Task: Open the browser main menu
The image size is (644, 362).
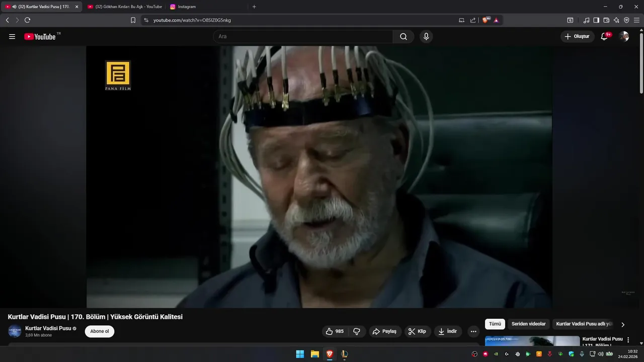Action: [x=636, y=20]
